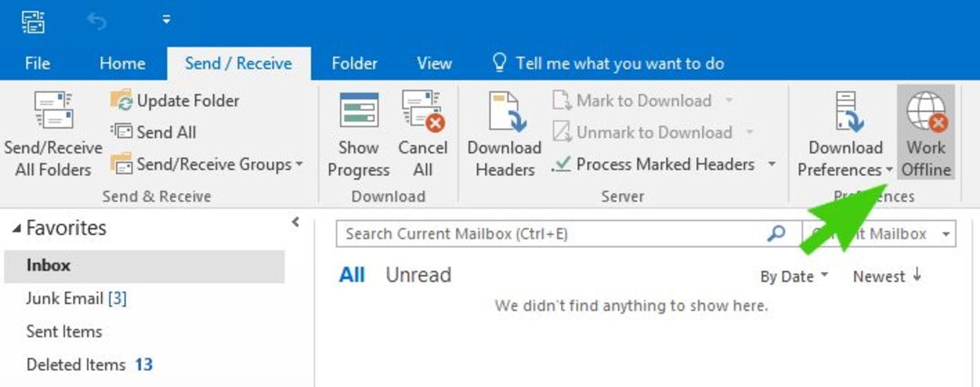Switch the filter to All messages
The image size is (980, 387).
352,275
